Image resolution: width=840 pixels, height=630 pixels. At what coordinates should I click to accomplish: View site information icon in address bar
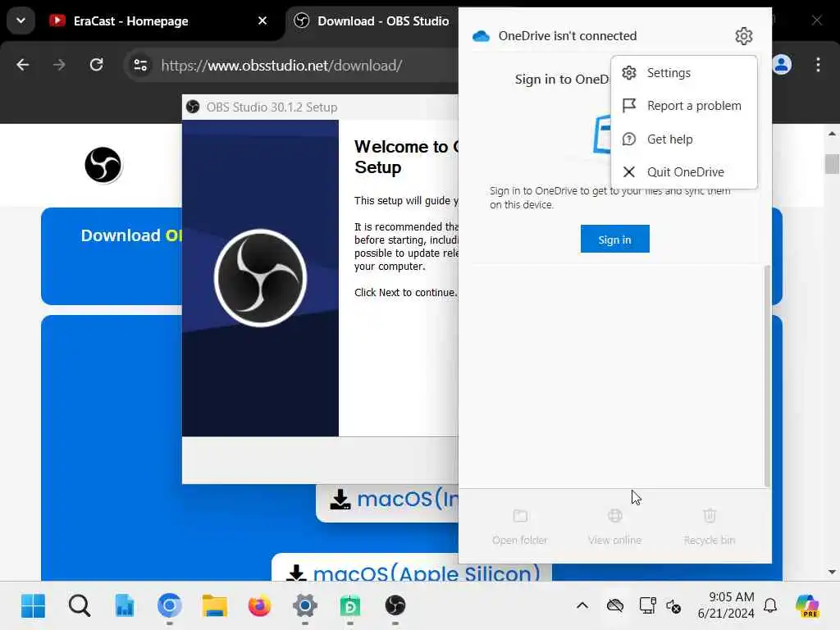click(140, 66)
